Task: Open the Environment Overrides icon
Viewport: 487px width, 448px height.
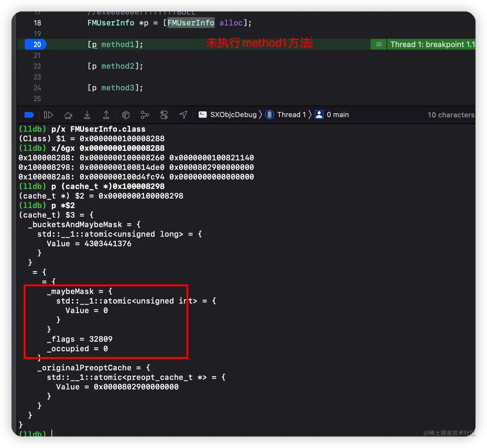Action: (164, 115)
